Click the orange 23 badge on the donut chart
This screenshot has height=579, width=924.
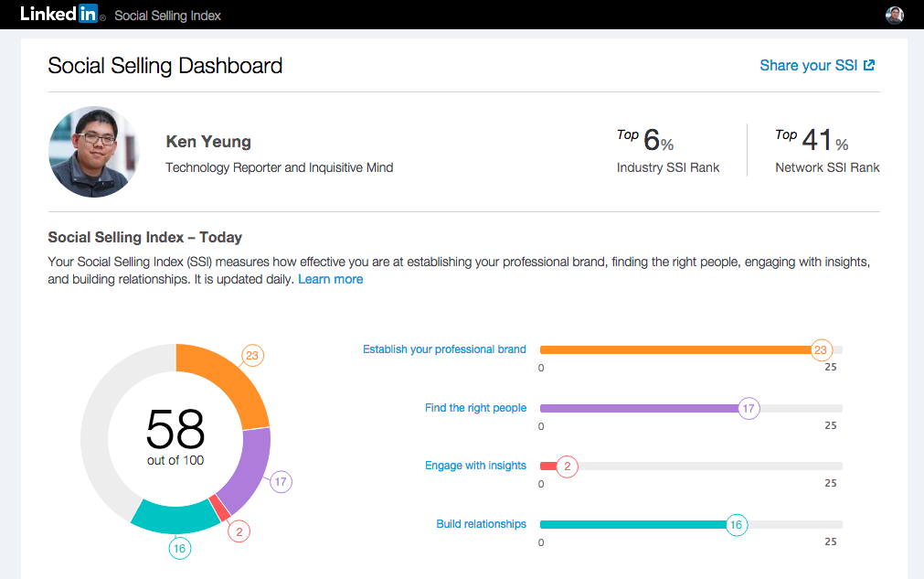[x=252, y=356]
